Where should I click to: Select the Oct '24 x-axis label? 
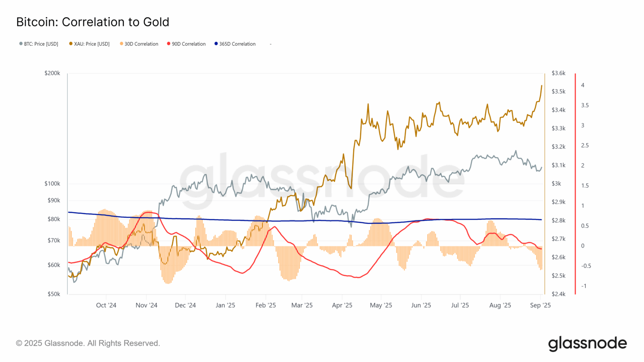click(106, 305)
